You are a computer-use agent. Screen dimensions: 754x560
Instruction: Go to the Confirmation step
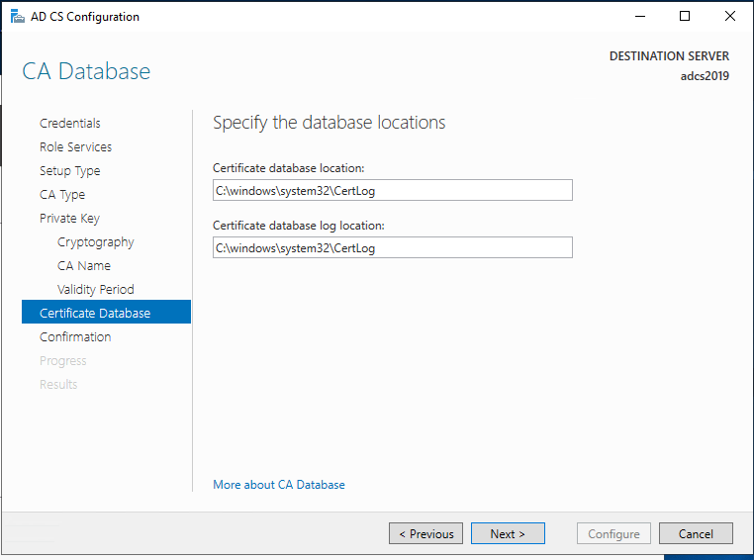75,337
